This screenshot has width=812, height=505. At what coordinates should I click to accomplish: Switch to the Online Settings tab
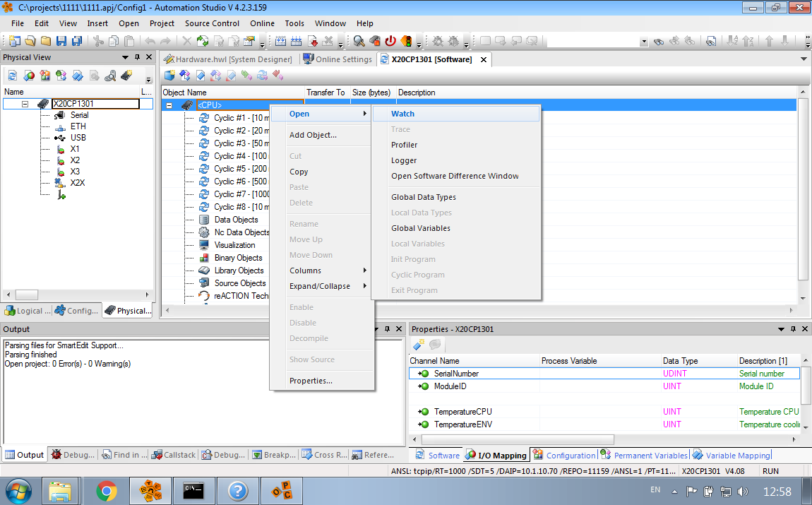pos(338,59)
